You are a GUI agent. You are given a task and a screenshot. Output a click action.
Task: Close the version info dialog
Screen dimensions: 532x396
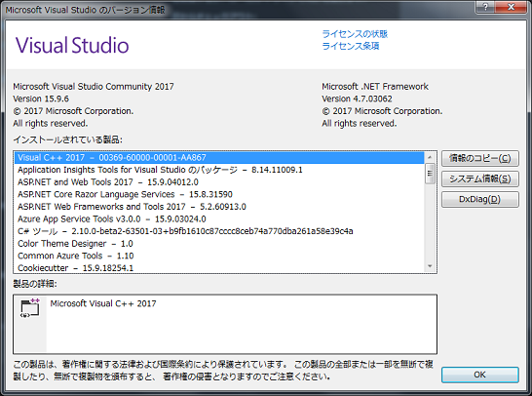(511, 7)
